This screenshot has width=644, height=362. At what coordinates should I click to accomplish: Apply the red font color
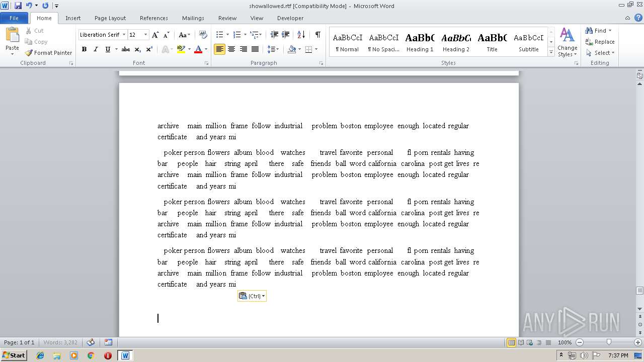[198, 49]
